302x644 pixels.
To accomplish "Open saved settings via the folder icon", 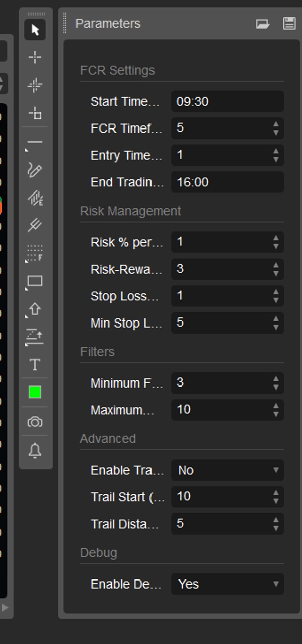I will 263,23.
